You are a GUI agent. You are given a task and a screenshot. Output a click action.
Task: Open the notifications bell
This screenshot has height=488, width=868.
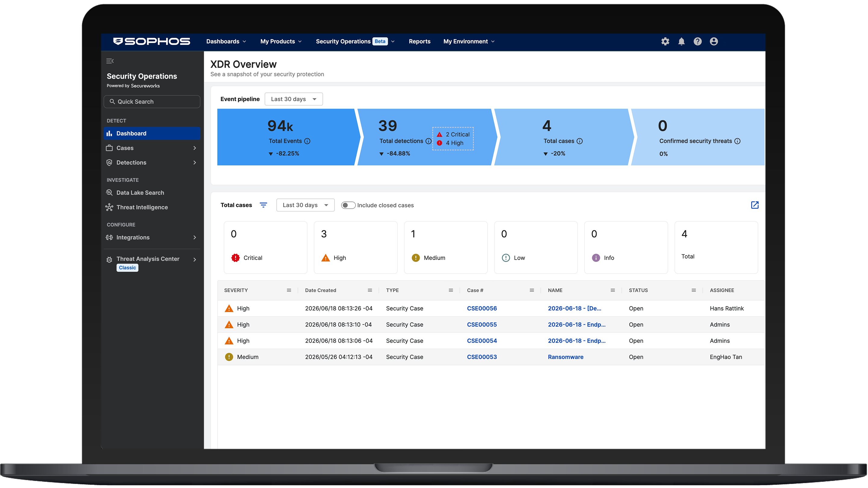(681, 42)
